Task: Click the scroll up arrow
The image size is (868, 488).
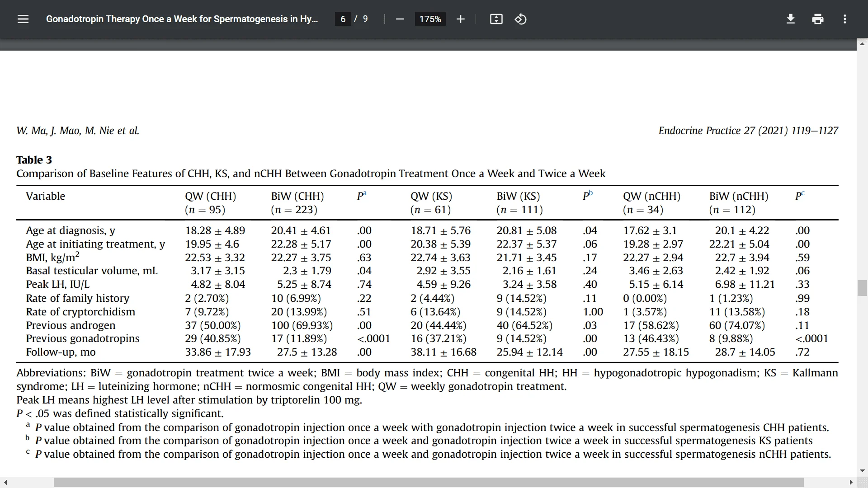Action: point(862,44)
